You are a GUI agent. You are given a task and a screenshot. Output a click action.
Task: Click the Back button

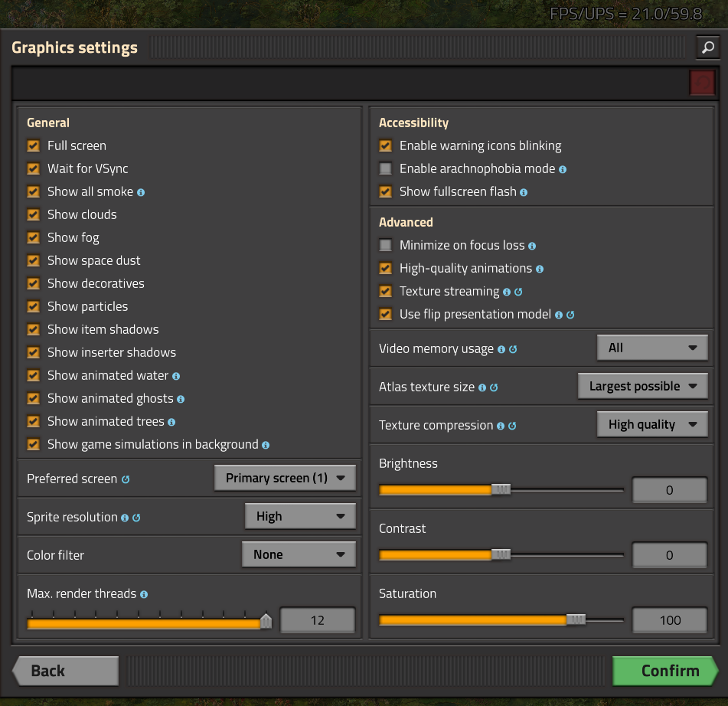tap(66, 671)
